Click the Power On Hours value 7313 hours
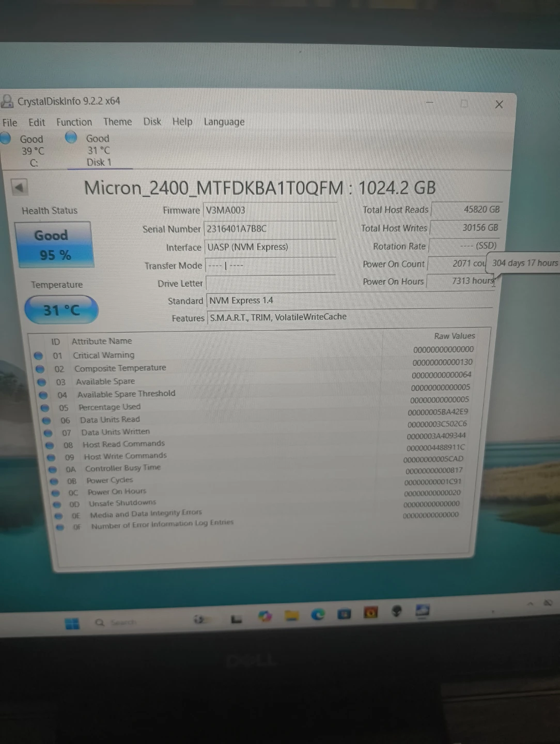The height and width of the screenshot is (744, 560). (x=461, y=281)
